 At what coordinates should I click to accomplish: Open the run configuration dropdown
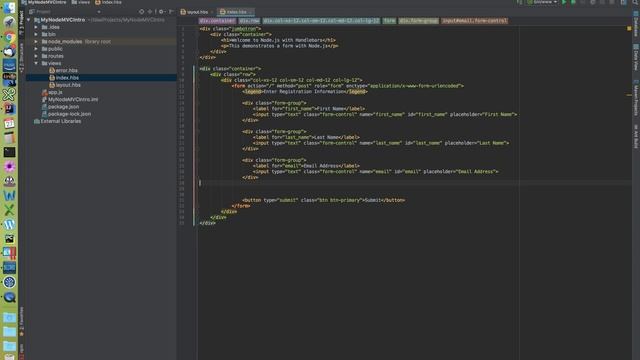[x=542, y=2]
